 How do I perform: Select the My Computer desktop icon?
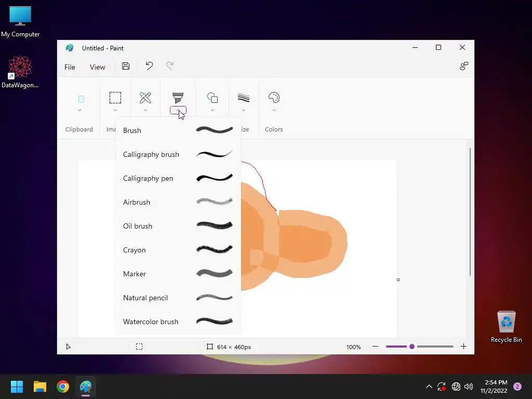click(20, 21)
